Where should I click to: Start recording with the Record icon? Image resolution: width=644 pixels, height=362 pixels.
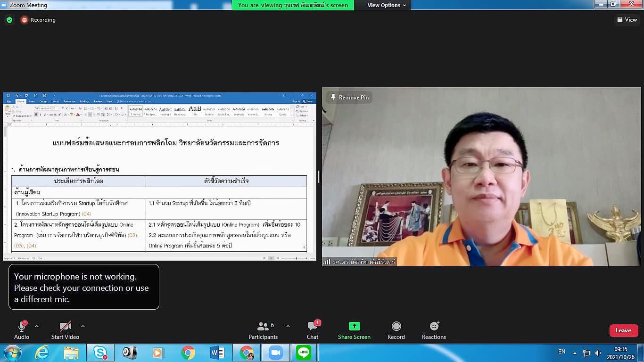tap(396, 326)
